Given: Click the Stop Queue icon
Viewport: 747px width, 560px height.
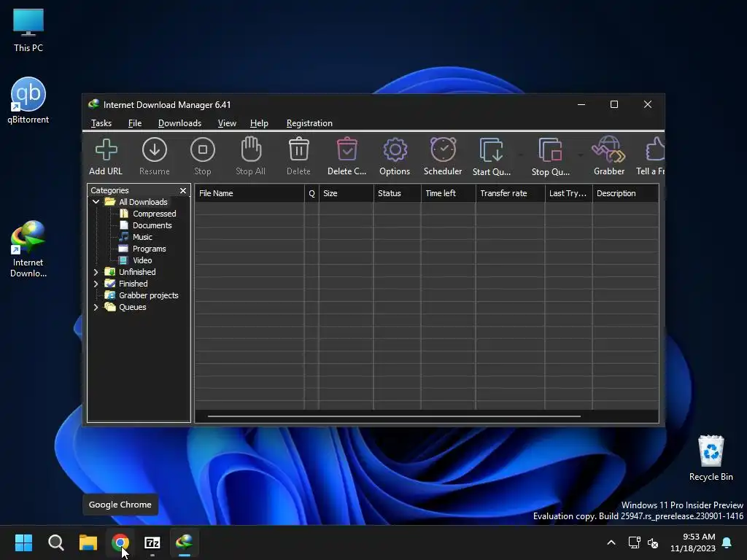Looking at the screenshot, I should click(x=550, y=150).
